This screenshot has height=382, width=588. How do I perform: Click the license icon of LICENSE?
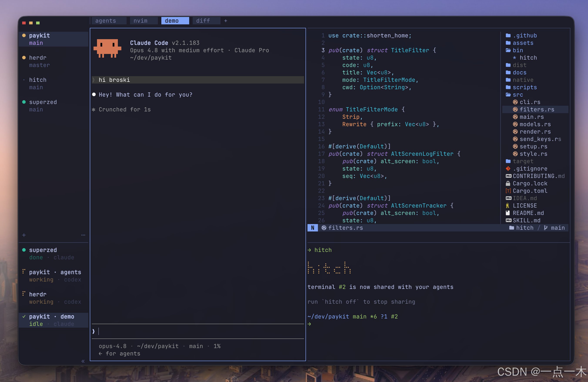tap(508, 206)
